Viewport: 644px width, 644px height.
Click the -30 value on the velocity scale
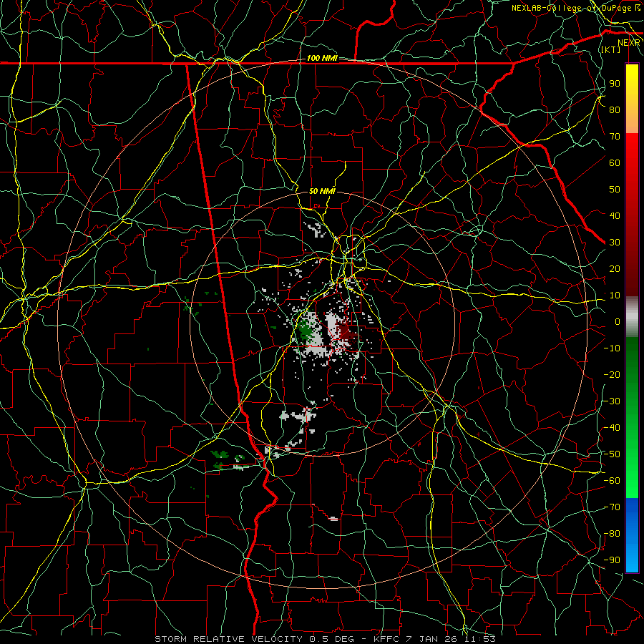612,401
